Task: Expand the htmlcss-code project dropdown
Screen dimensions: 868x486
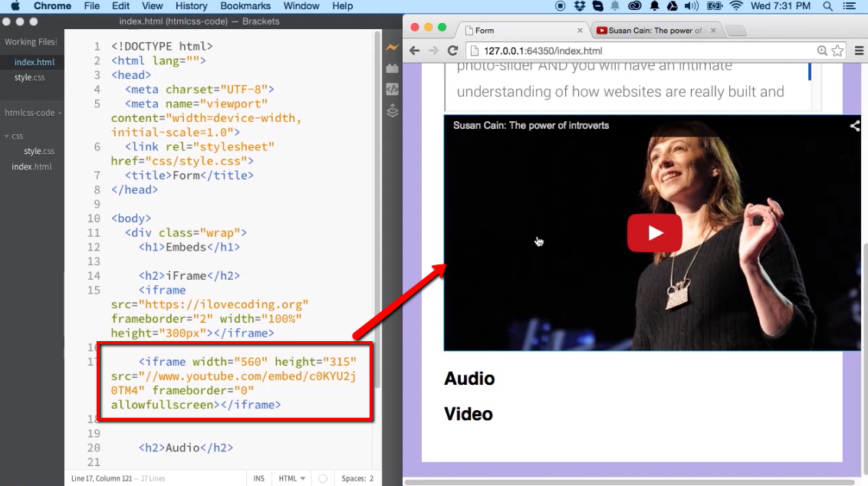Action: 32,113
